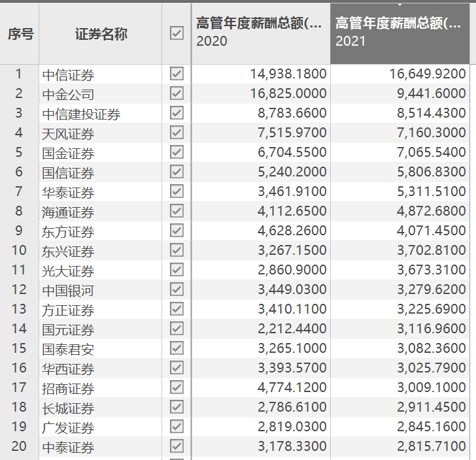This screenshot has width=476, height=460.
Task: Click the 证券名称 column header
Action: tap(101, 33)
